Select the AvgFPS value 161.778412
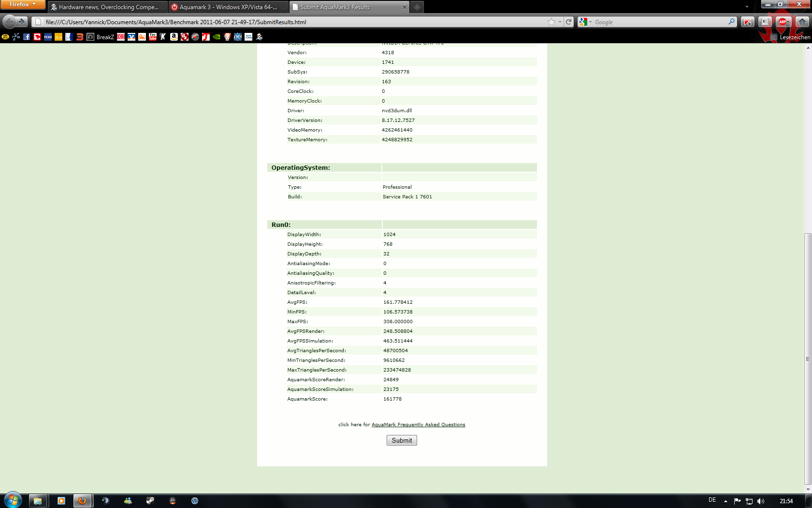Screen dimensions: 812x508 [x=398, y=302]
